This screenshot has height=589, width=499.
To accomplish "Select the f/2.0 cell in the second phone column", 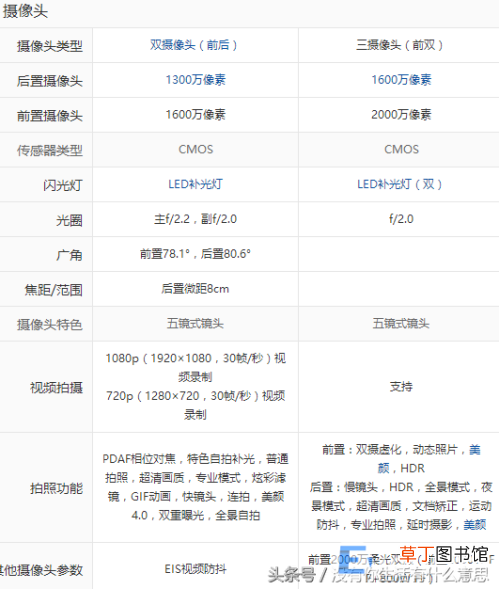I will (x=401, y=219).
